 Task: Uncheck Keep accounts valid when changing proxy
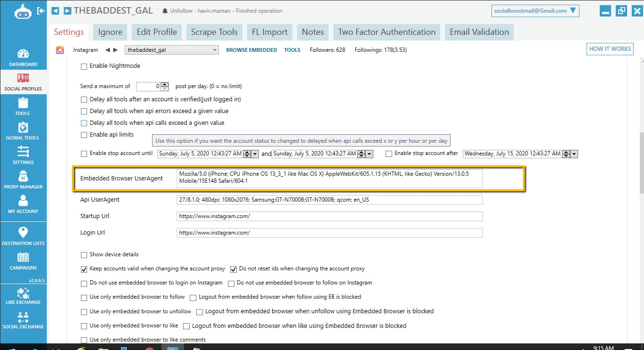click(x=84, y=269)
